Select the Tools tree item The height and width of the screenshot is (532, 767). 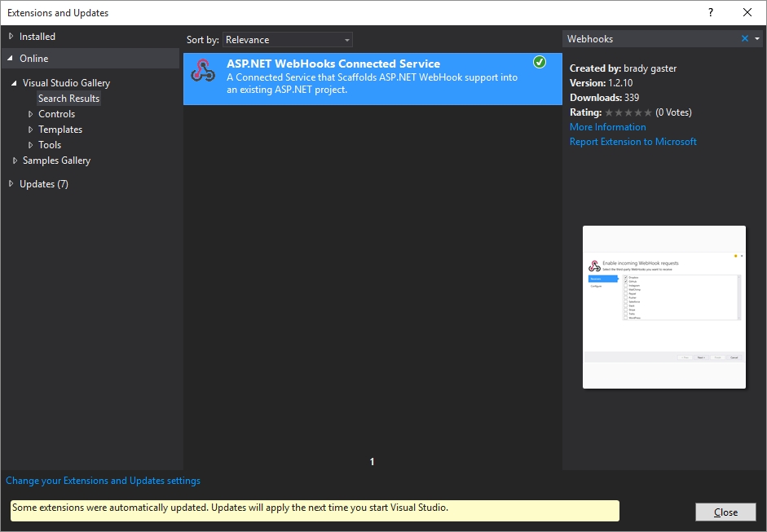coord(50,145)
